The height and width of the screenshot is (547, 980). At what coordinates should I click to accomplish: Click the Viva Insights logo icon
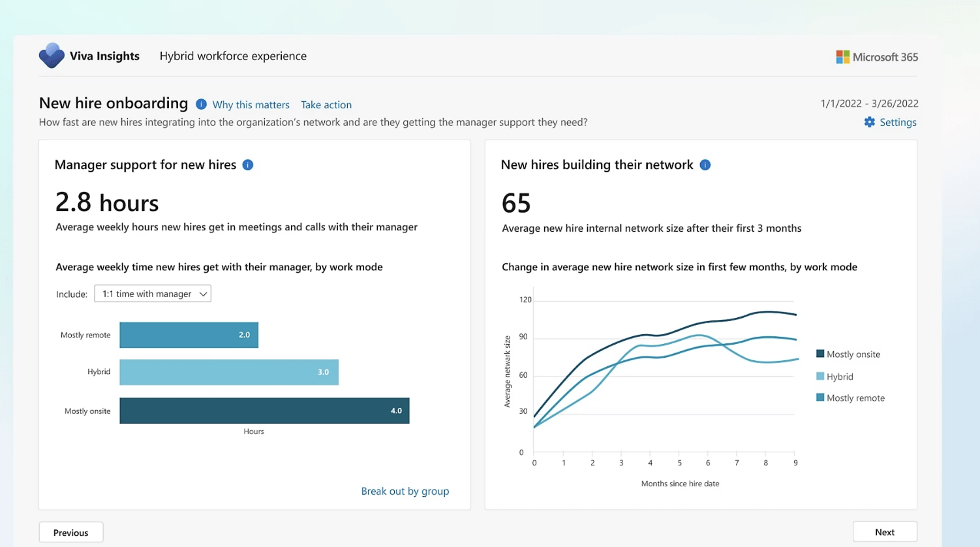point(51,55)
